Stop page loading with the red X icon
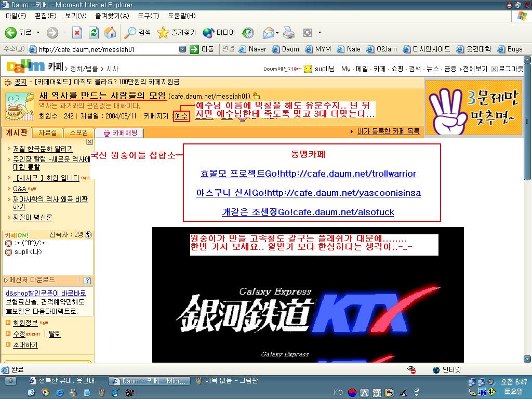 pos(77,33)
